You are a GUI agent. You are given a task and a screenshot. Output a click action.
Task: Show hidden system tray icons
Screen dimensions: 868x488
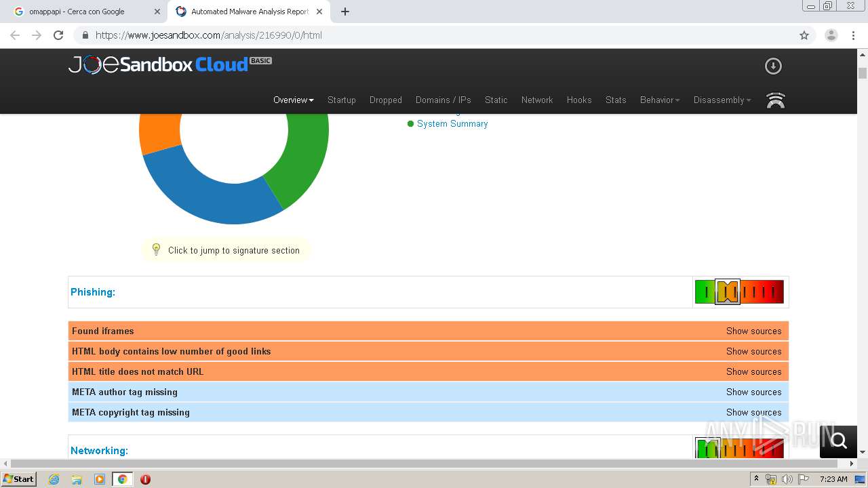tap(756, 479)
